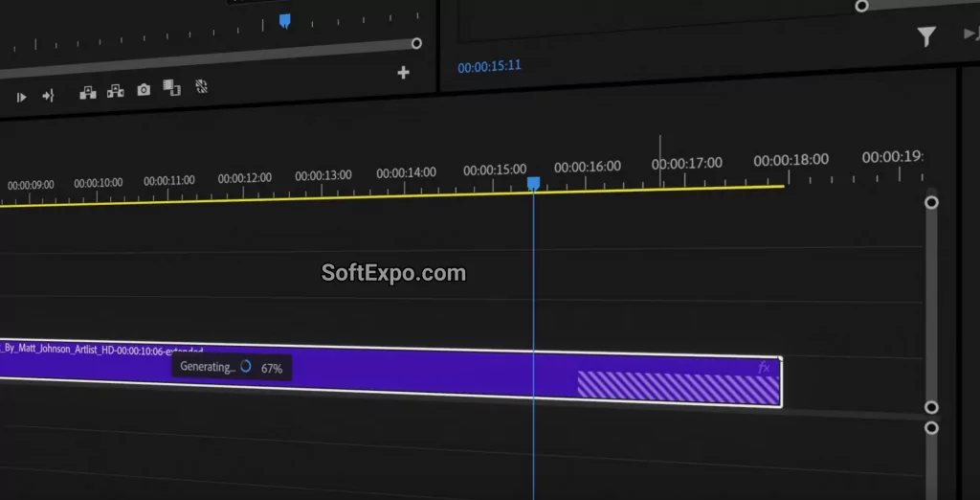The height and width of the screenshot is (500, 980).
Task: Click the scroll handle in the upper right panel
Action: (x=861, y=7)
